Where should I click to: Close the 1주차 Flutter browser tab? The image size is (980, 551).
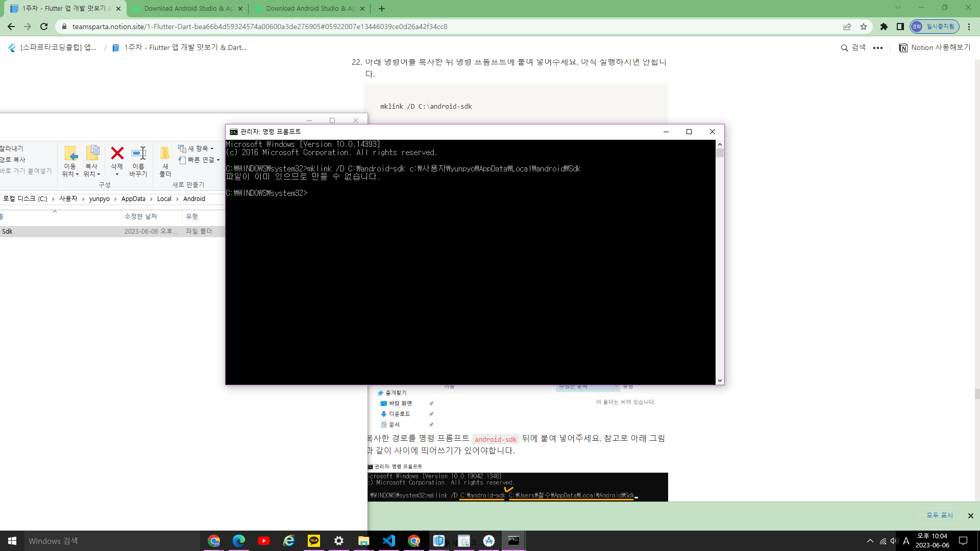tap(118, 9)
